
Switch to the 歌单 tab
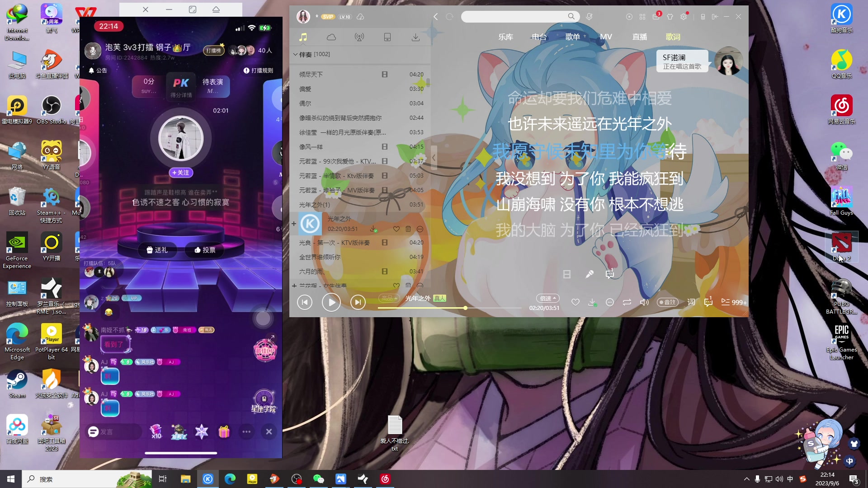572,37
